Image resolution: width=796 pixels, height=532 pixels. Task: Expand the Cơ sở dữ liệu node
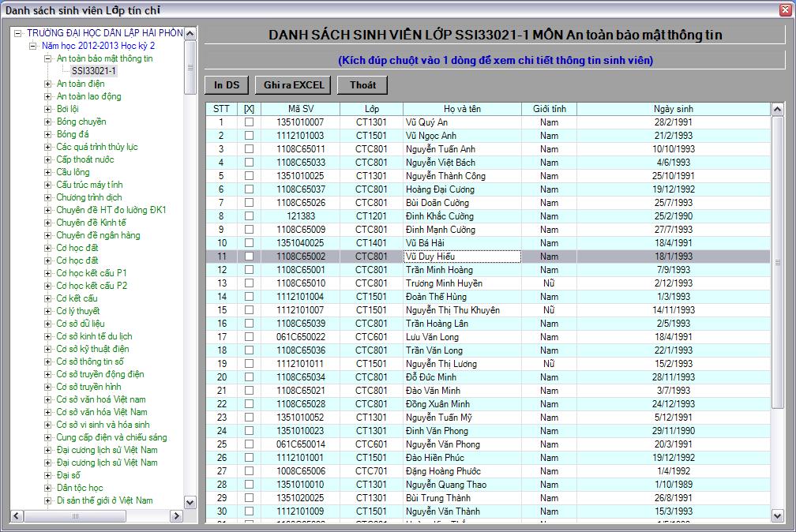[x=47, y=324]
